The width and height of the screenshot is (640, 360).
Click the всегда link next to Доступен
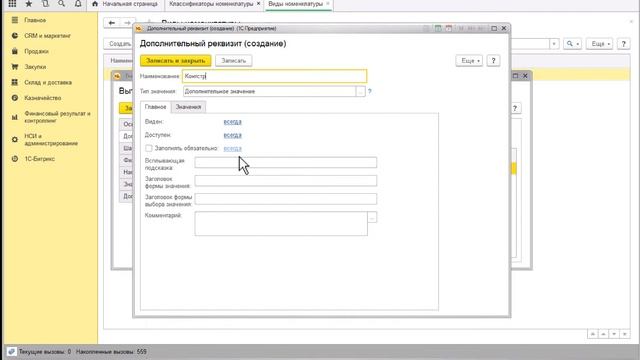point(233,135)
